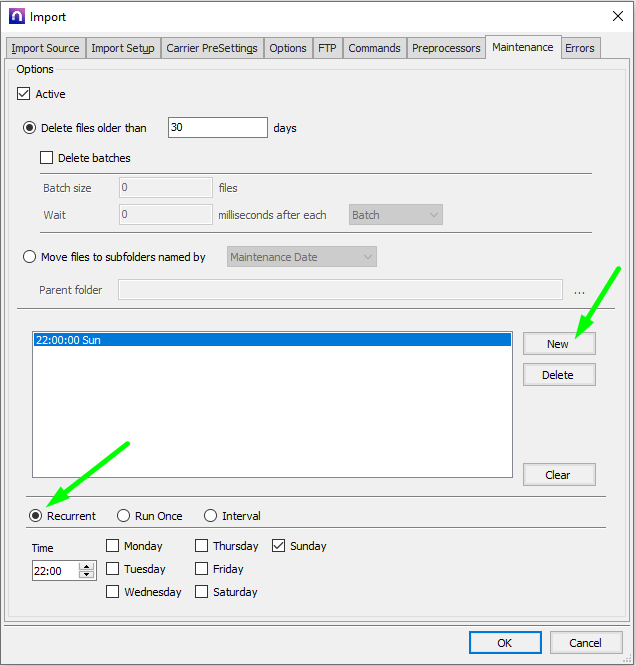The height and width of the screenshot is (666, 636).
Task: Uncheck the Sunday checkbox
Action: click(279, 546)
